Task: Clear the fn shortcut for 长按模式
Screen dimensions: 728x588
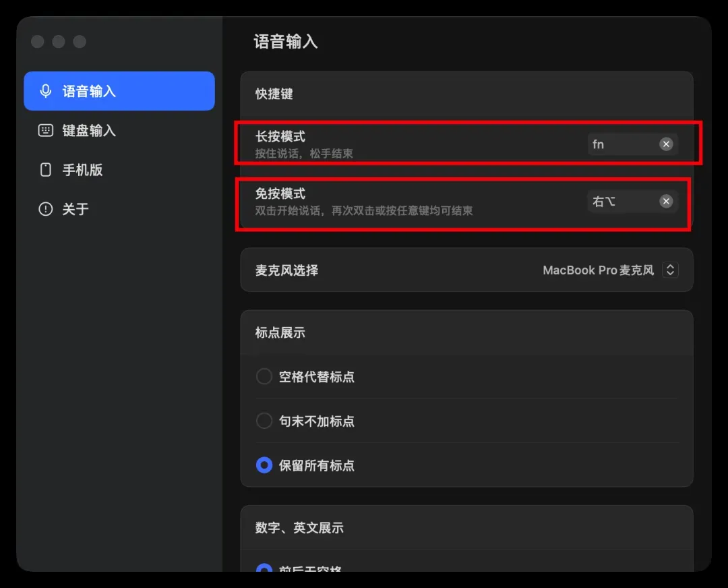Action: [x=666, y=144]
